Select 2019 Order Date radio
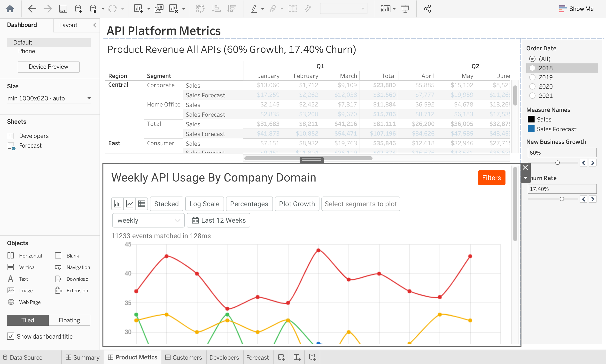This screenshot has height=364, width=606. coord(532,77)
